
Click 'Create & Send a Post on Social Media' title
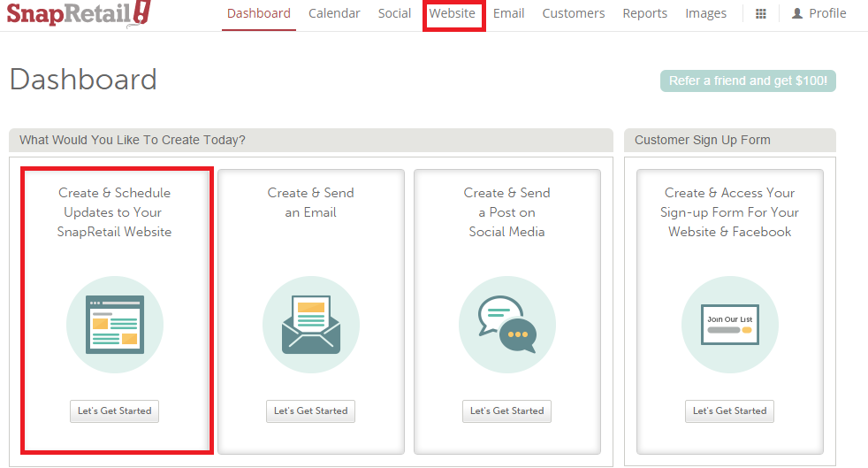coord(507,212)
